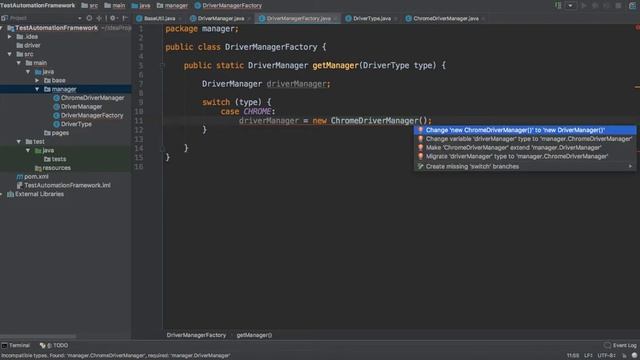Select the pages package in project tree

[x=60, y=133]
